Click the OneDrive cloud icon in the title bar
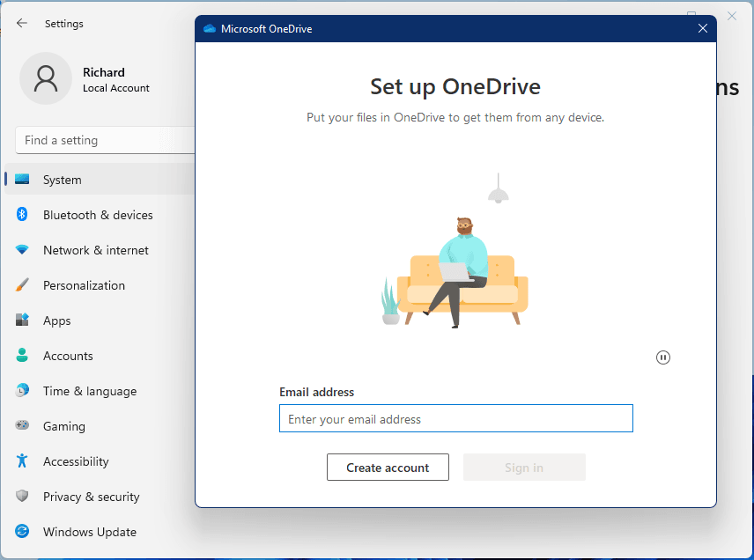The height and width of the screenshot is (560, 754). (209, 29)
